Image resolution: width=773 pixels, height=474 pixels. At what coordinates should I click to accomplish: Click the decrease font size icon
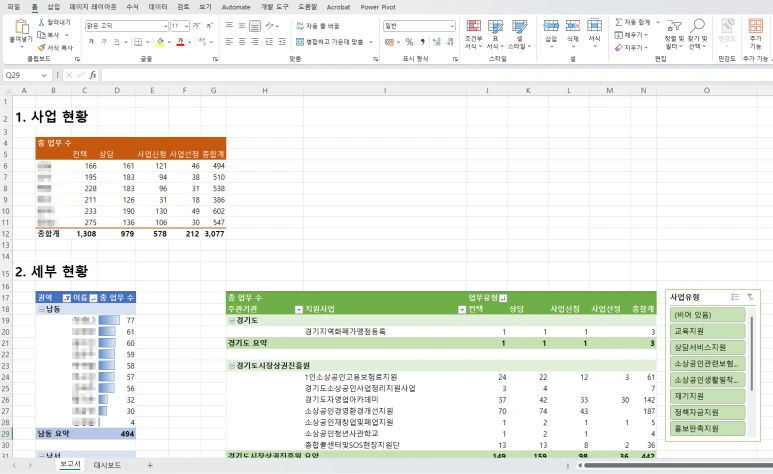209,26
